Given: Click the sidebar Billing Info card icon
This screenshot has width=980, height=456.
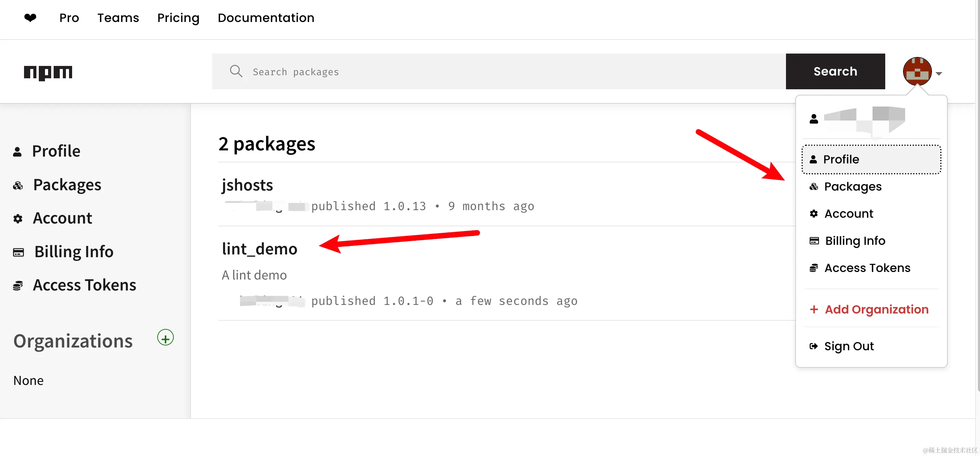Looking at the screenshot, I should click(18, 252).
